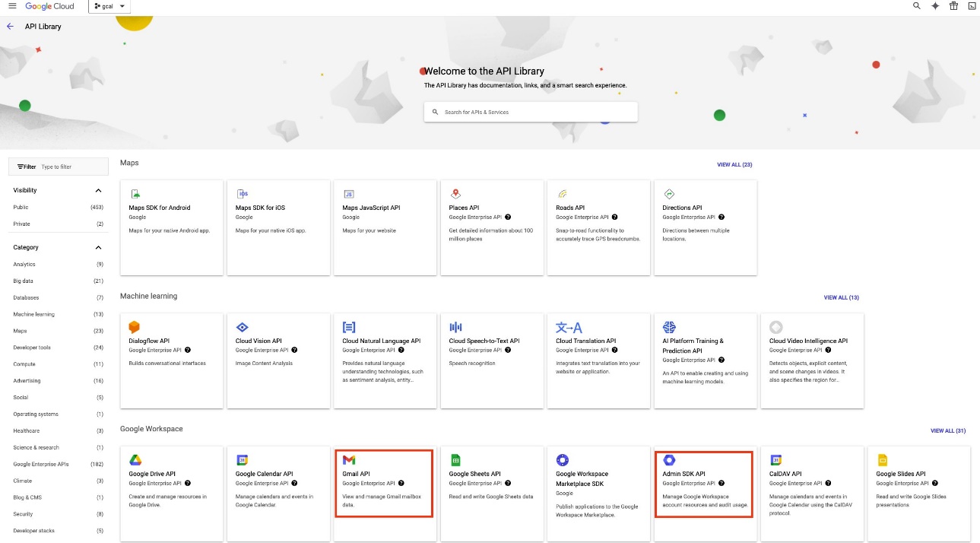Click the help icon on the Admin SDK API card

tap(721, 483)
